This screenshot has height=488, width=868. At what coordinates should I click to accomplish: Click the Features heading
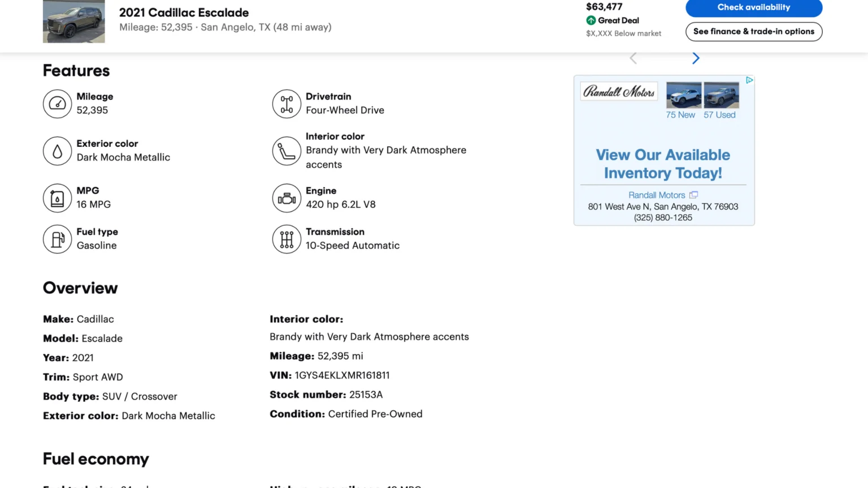(x=76, y=71)
